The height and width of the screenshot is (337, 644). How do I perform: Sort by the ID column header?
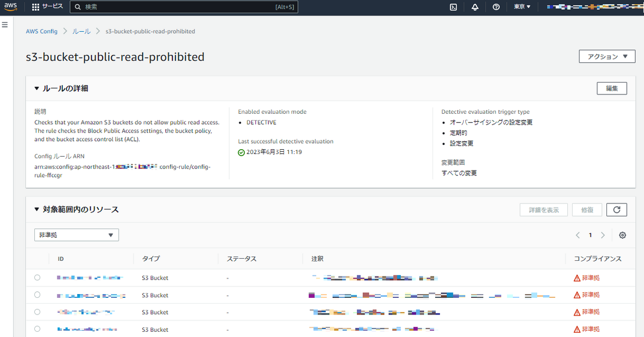pyautogui.click(x=61, y=259)
